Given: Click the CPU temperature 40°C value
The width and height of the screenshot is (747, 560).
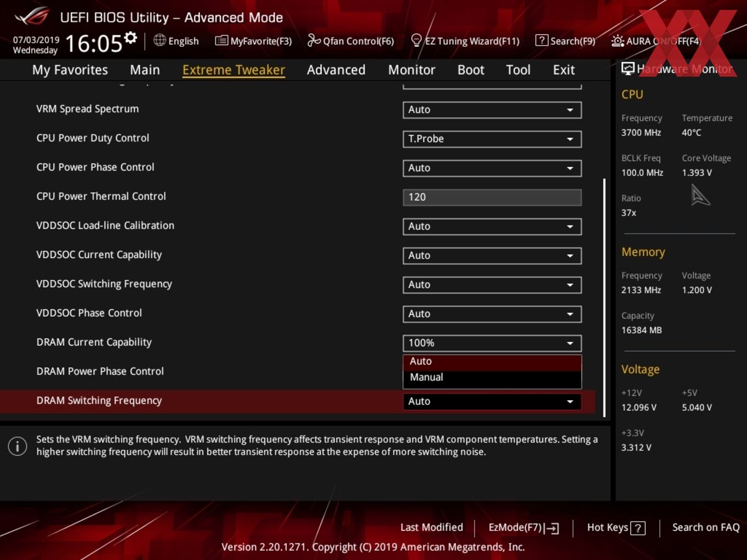Looking at the screenshot, I should click(x=692, y=132).
